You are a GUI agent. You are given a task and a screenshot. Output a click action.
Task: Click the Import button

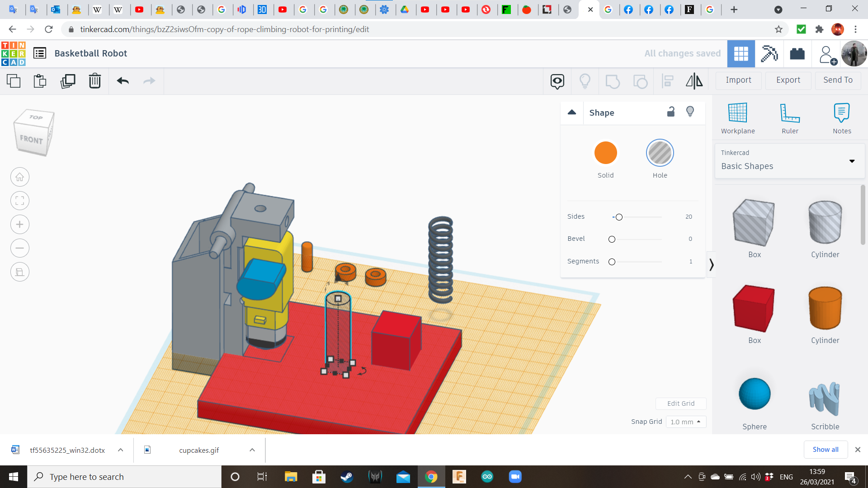738,80
